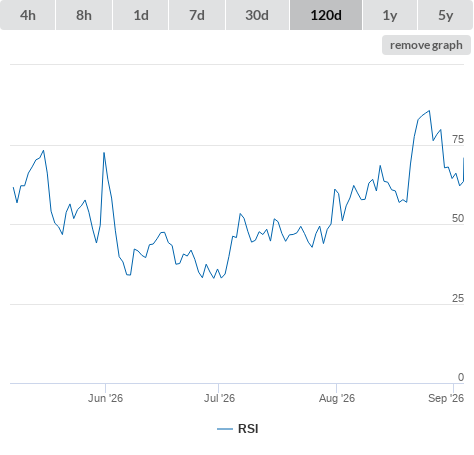Open the 30d time range
474x455 pixels.
point(257,15)
